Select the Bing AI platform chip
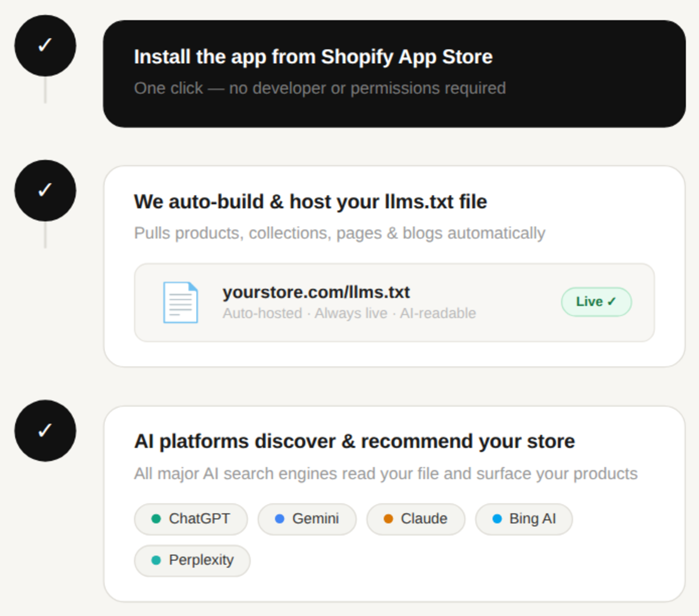The height and width of the screenshot is (616, 699). tap(524, 519)
